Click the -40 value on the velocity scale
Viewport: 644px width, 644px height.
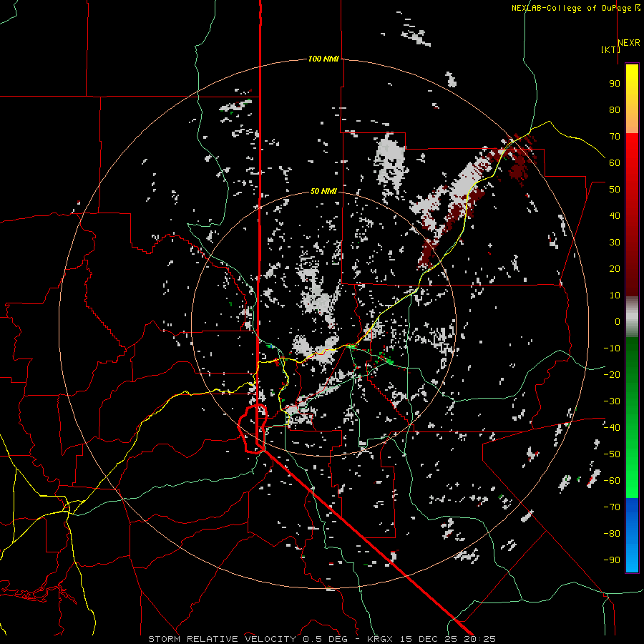pos(612,428)
